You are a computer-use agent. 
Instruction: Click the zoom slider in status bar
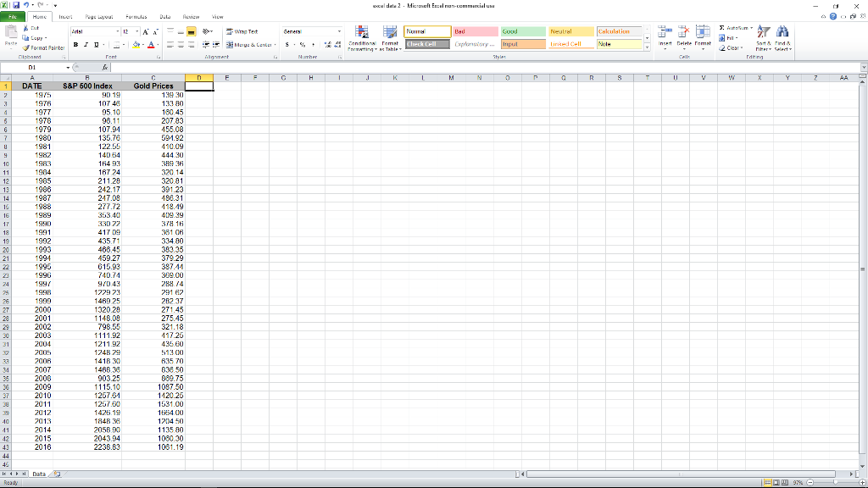tap(835, 482)
